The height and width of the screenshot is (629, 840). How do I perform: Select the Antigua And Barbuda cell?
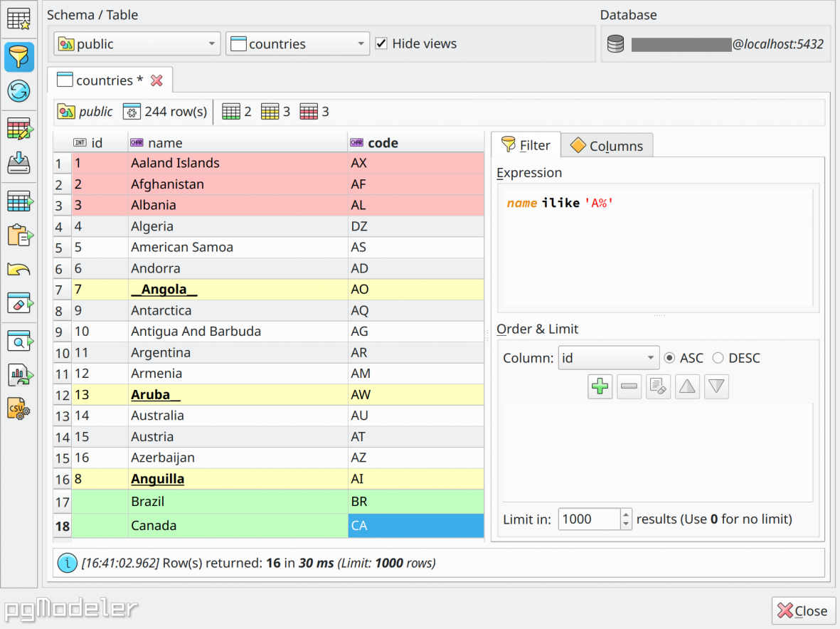point(238,331)
